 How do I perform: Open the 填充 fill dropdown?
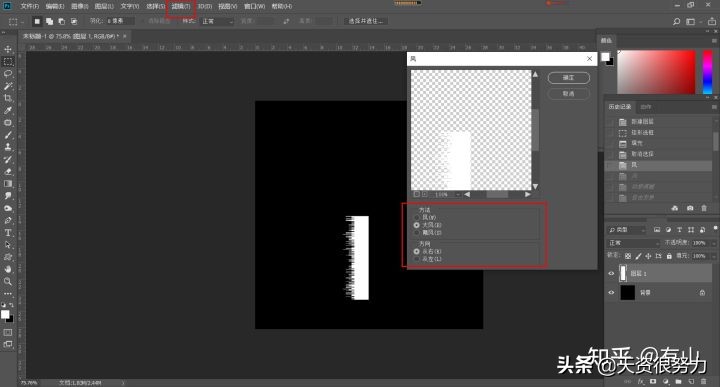pos(714,256)
